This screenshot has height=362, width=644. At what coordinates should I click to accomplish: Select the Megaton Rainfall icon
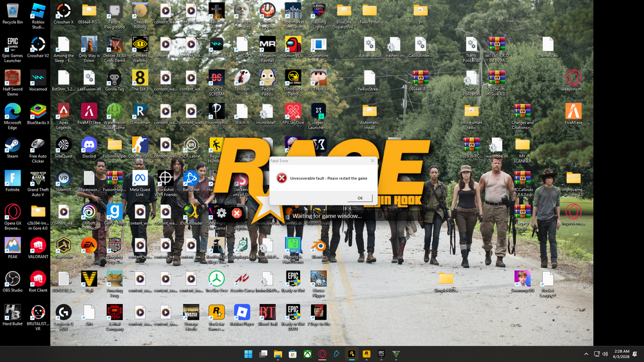(267, 50)
